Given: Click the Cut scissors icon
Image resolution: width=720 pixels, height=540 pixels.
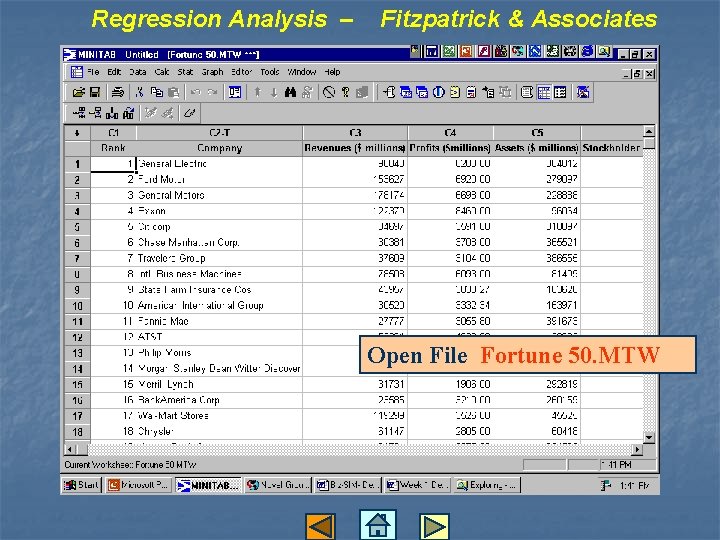Looking at the screenshot, I should tap(140, 92).
